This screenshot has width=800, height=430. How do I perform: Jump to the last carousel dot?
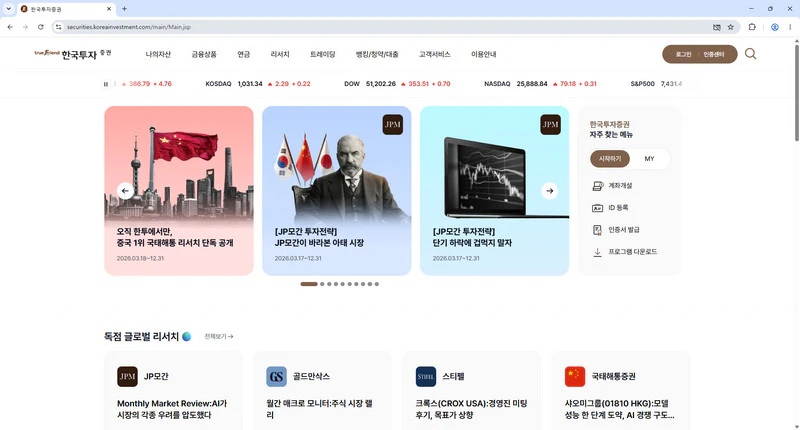[377, 284]
